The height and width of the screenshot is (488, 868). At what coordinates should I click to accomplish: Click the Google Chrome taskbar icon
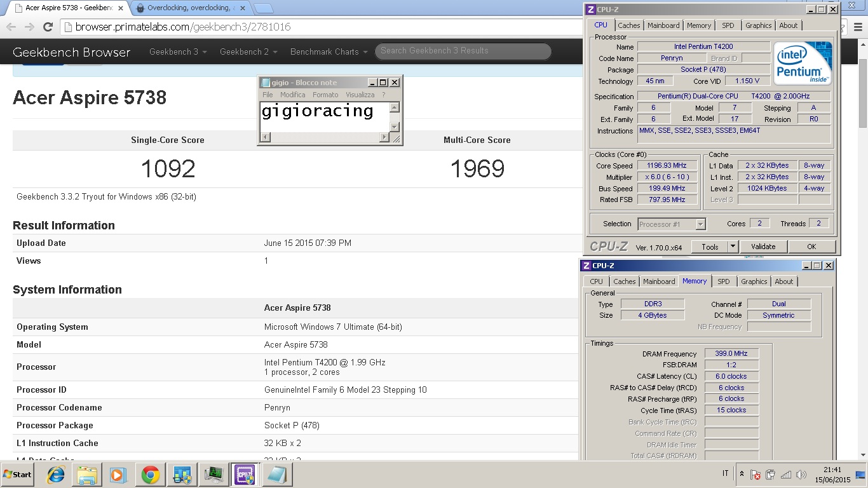pyautogui.click(x=151, y=475)
